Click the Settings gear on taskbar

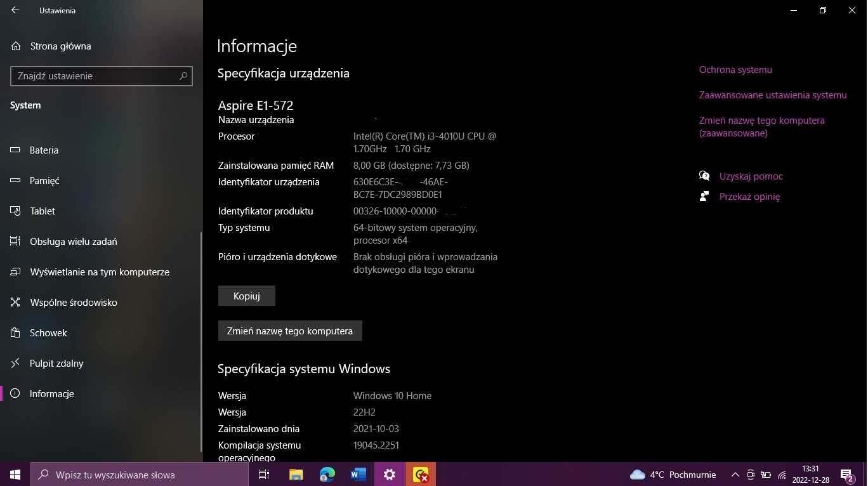(390, 474)
